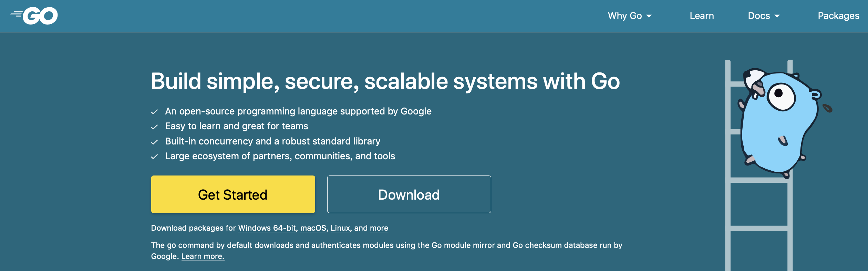Click the checkmark beside Built-in concurrency

click(x=154, y=142)
